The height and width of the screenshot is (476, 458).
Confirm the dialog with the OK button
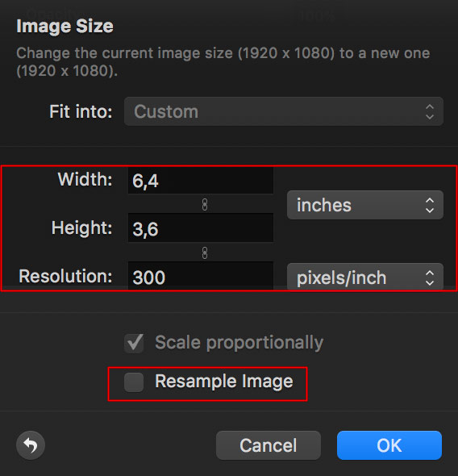click(389, 445)
